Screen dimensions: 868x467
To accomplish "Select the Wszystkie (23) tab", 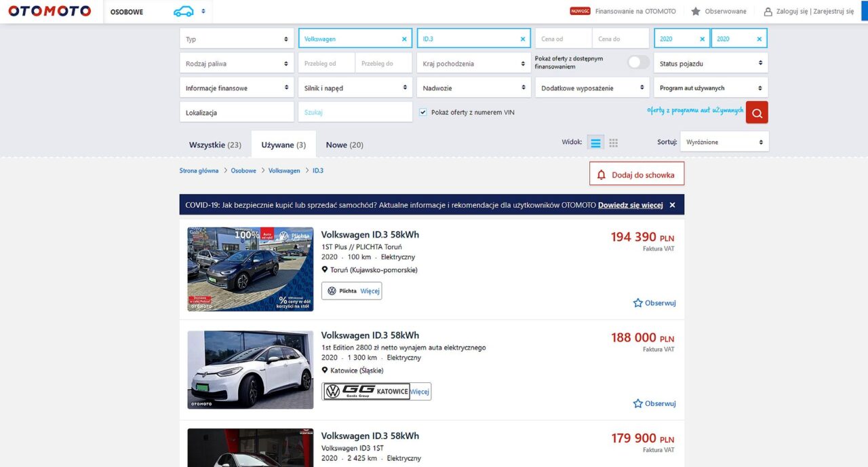I will click(x=215, y=145).
